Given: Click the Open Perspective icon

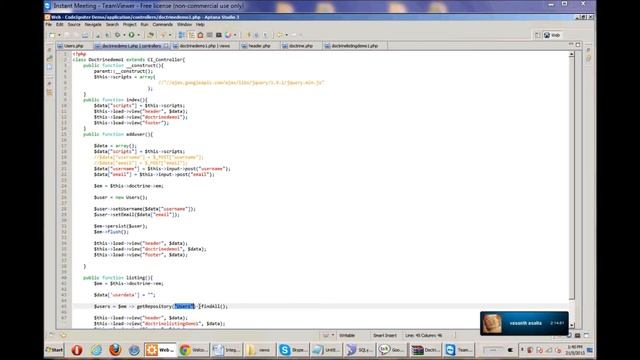Looking at the screenshot, I should [538, 35].
